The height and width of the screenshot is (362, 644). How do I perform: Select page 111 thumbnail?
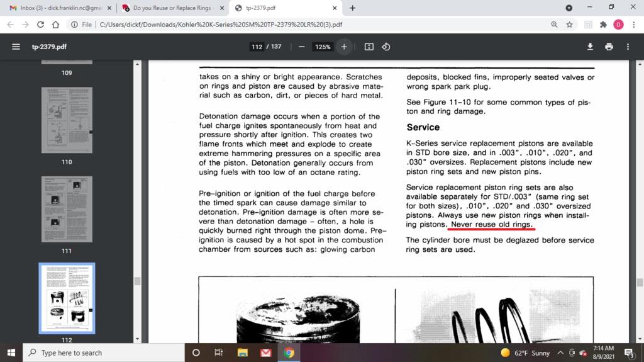pyautogui.click(x=67, y=209)
